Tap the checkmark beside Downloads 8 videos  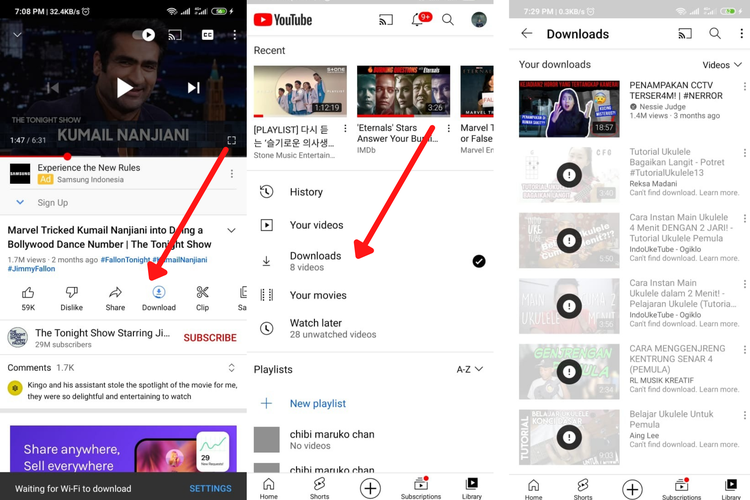(479, 261)
